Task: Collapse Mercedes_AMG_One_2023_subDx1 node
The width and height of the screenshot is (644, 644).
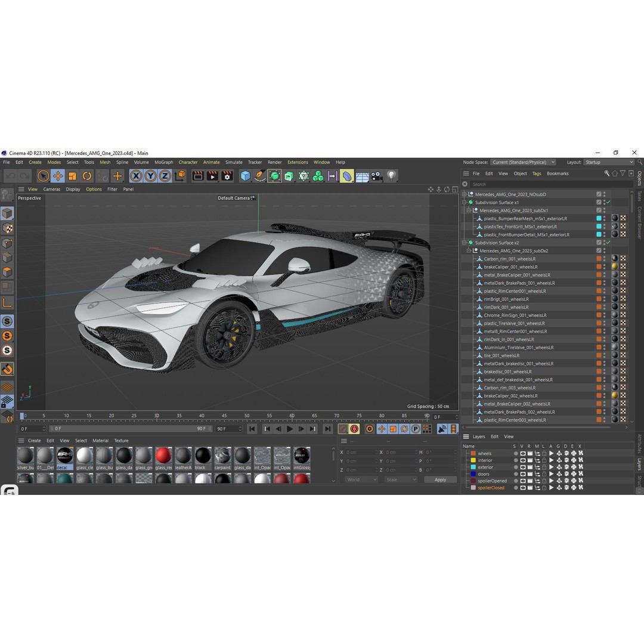Action: (469, 210)
